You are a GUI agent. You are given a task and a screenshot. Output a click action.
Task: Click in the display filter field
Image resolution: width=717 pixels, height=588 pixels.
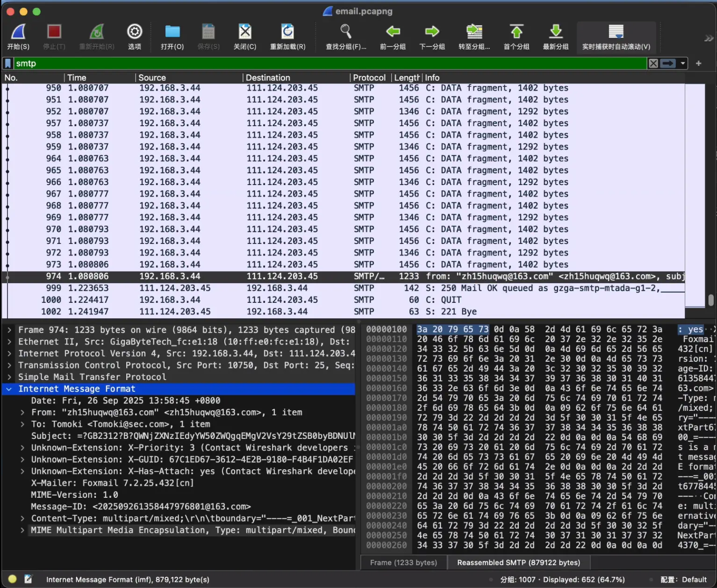[327, 64]
